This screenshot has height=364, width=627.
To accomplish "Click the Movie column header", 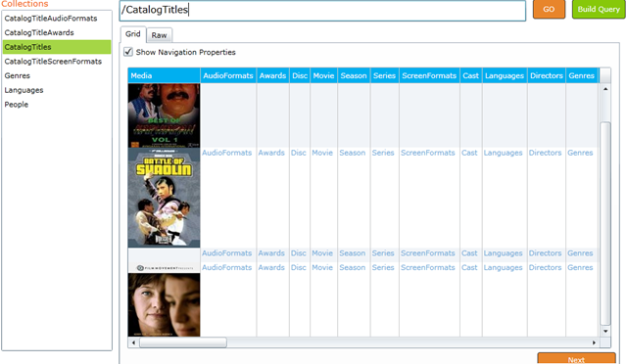I will (x=323, y=75).
